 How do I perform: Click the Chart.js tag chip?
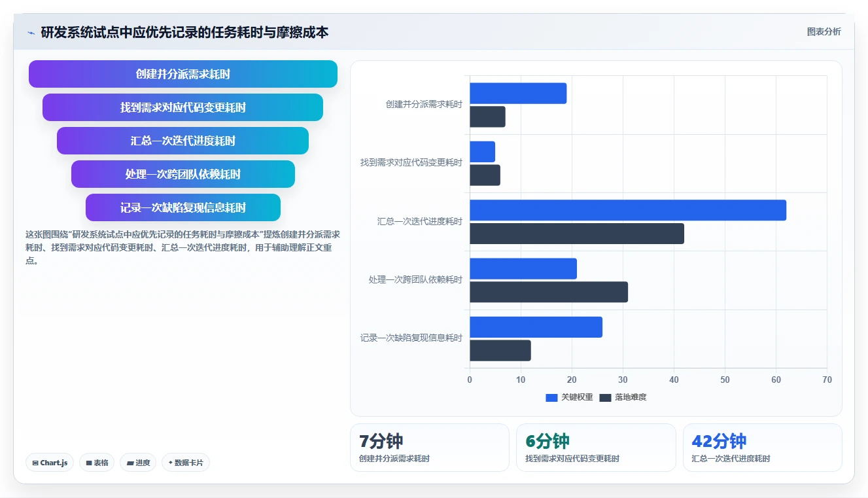(x=50, y=463)
